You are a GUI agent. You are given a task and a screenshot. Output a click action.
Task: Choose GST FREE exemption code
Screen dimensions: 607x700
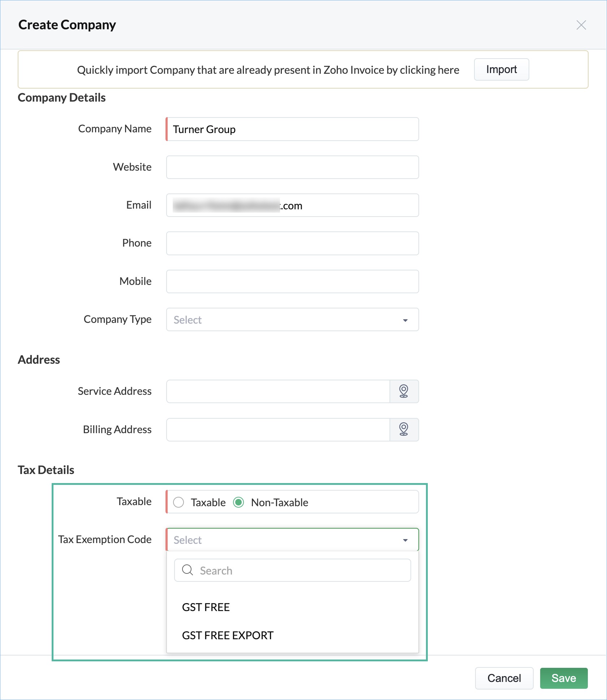tap(293, 607)
